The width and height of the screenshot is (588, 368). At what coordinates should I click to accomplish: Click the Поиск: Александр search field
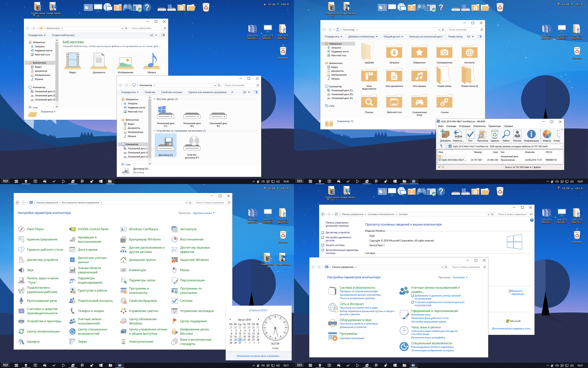click(x=465, y=30)
